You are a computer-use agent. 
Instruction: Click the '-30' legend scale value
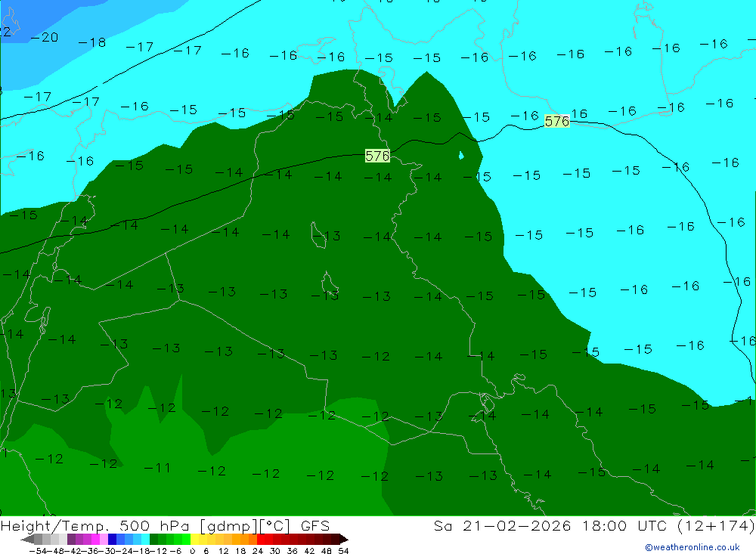[107, 551]
